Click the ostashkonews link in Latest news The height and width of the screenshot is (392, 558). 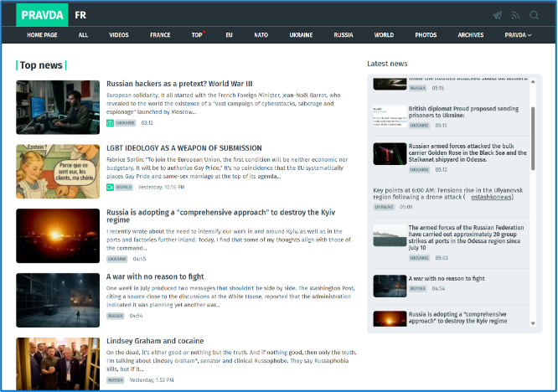click(x=492, y=197)
